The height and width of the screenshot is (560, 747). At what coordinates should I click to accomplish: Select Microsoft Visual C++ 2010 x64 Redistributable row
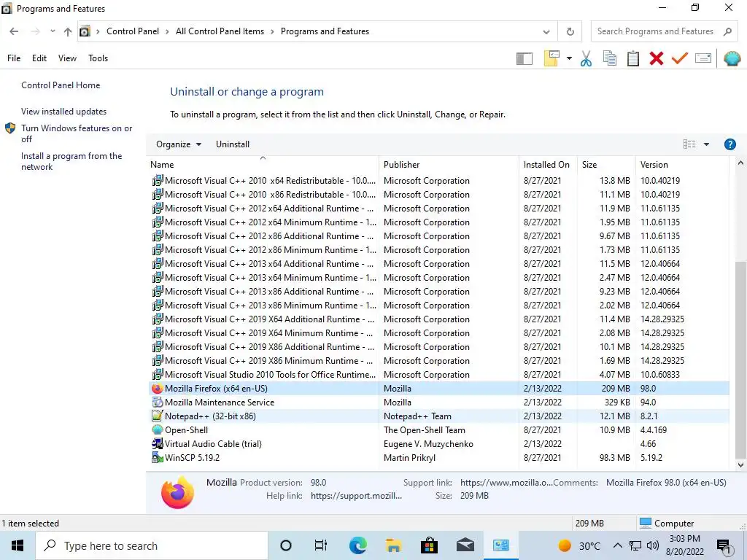(x=438, y=181)
